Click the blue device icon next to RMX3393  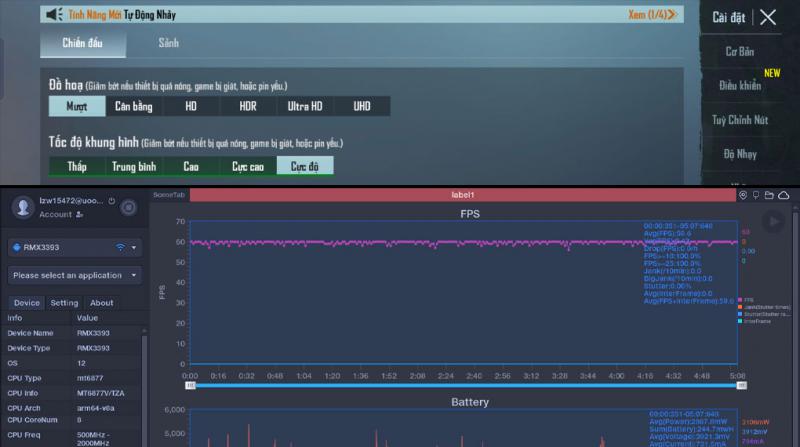pos(16,247)
